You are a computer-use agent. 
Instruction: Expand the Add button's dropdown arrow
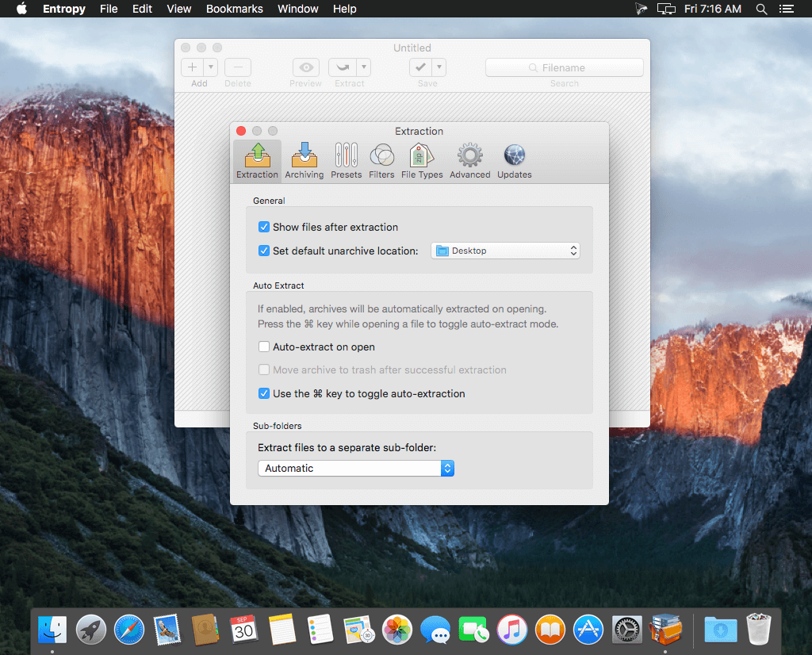[x=211, y=67]
